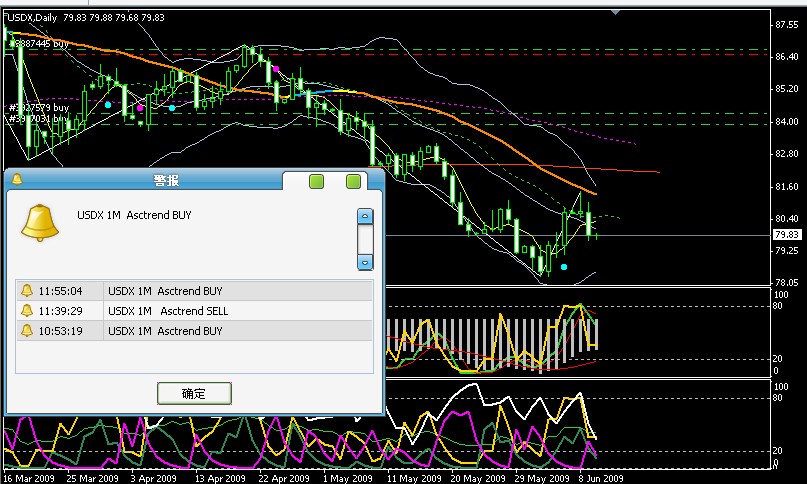807x484 pixels.
Task: Click the 80.40 price axis label
Action: click(x=786, y=219)
